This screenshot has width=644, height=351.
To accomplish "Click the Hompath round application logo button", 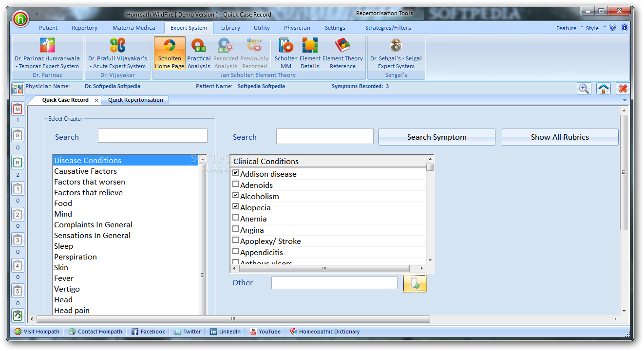I will pyautogui.click(x=20, y=18).
